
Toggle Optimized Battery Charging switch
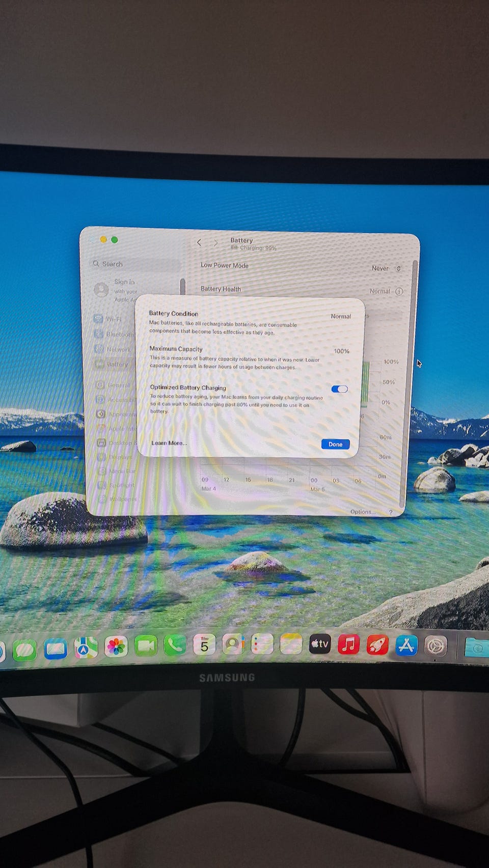[339, 389]
